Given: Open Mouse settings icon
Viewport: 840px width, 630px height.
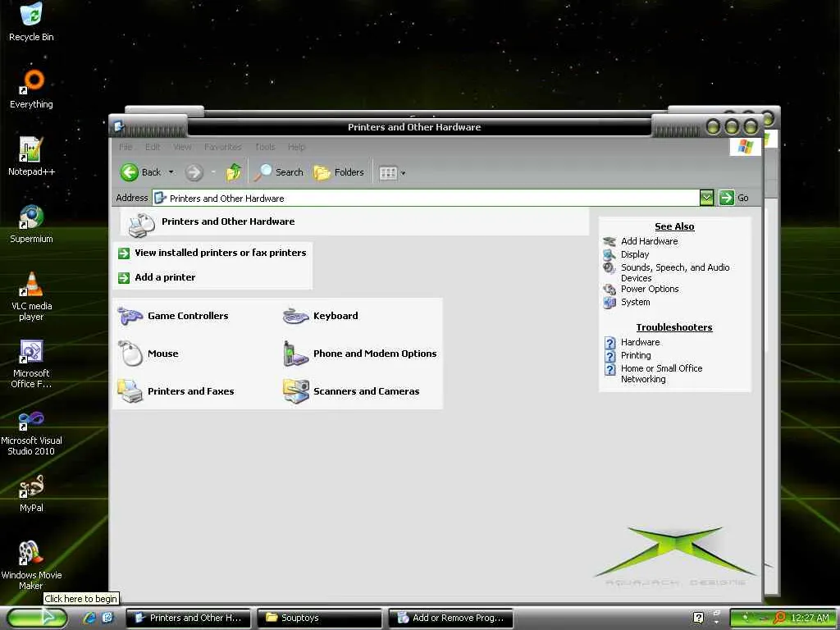Looking at the screenshot, I should click(x=148, y=354).
